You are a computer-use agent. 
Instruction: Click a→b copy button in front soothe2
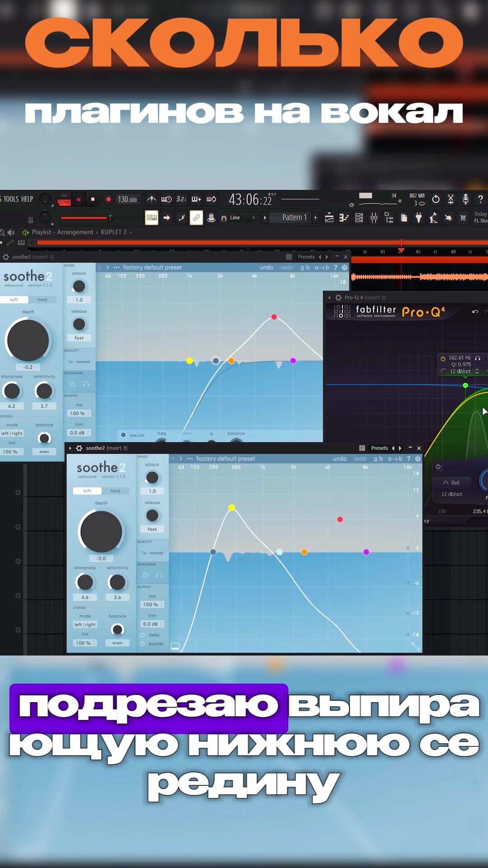(x=395, y=458)
